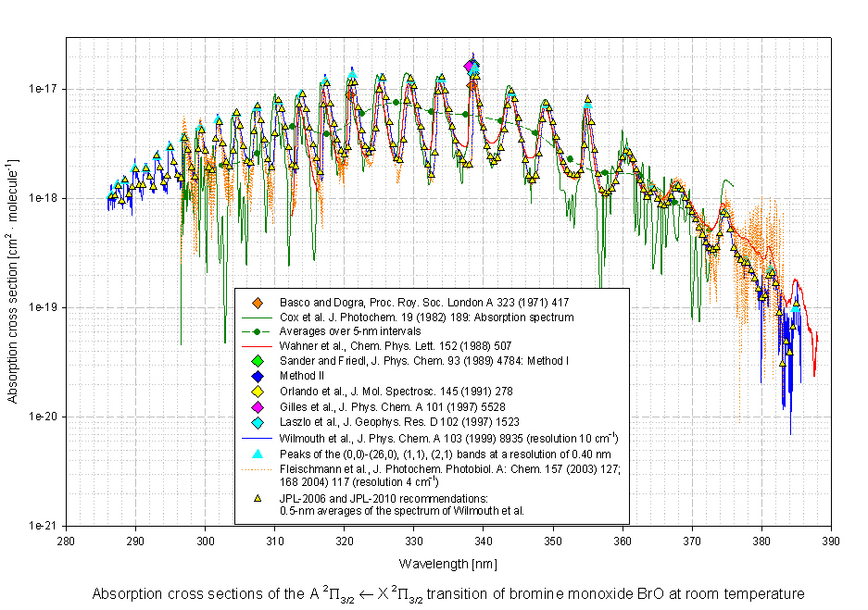Screen dimensions: 868x610
Task: Click the orange diamond marker for Basco and Dogra
Action: [x=258, y=302]
